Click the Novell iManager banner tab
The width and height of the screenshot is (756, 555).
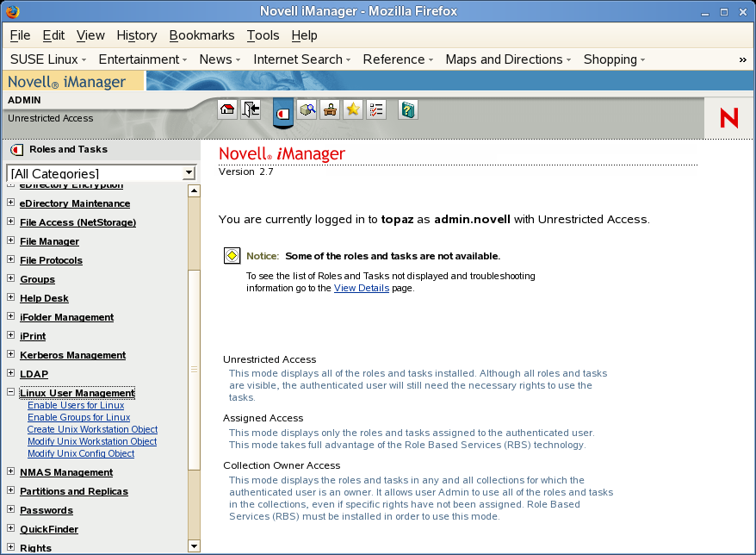point(73,81)
